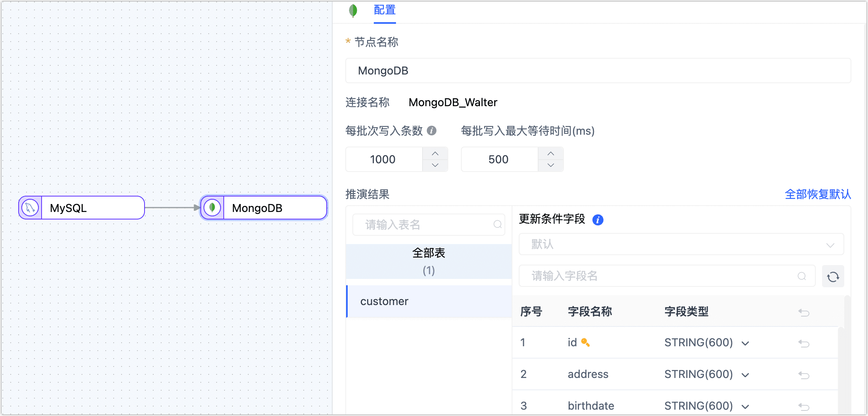Expand the id field type STRING(600) dropdown
868x416 pixels.
tap(745, 343)
